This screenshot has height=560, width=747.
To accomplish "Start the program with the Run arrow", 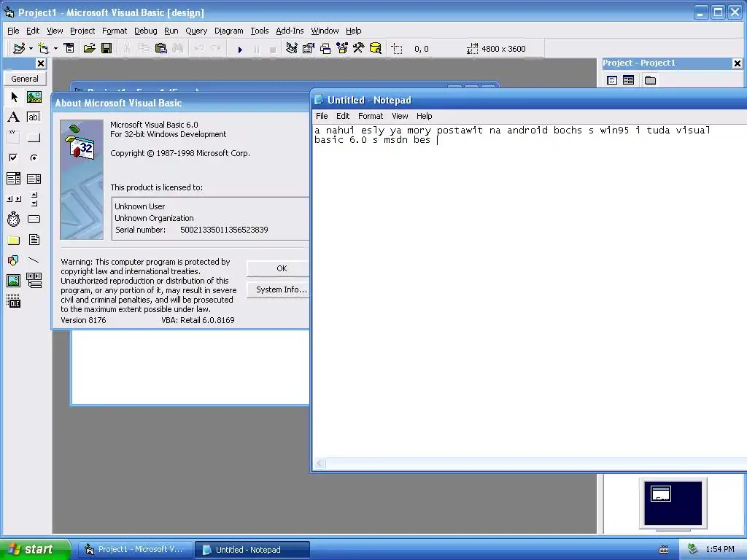I will click(x=240, y=49).
